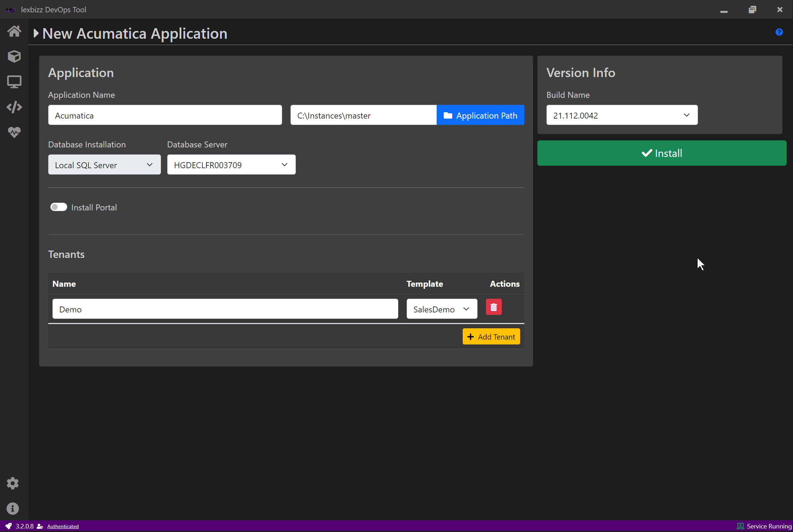Click the Tenants heading
The width and height of the screenshot is (793, 532).
click(66, 254)
